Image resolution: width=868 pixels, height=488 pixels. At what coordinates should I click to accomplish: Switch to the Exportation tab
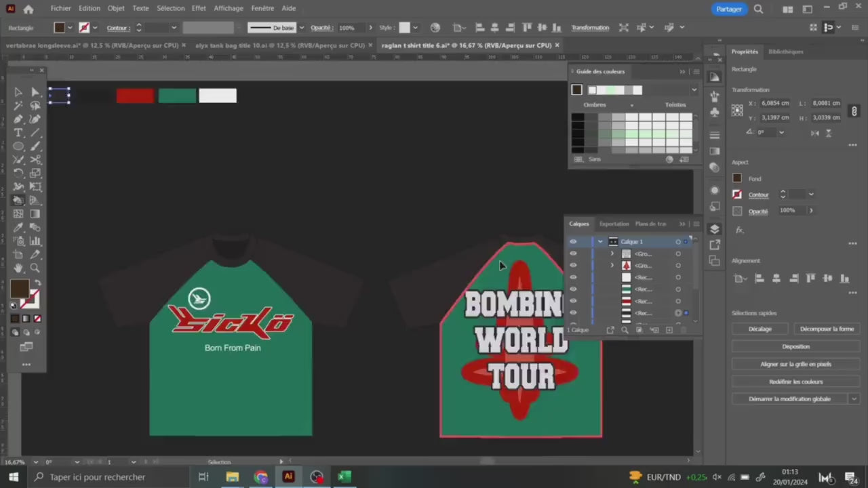coord(614,224)
